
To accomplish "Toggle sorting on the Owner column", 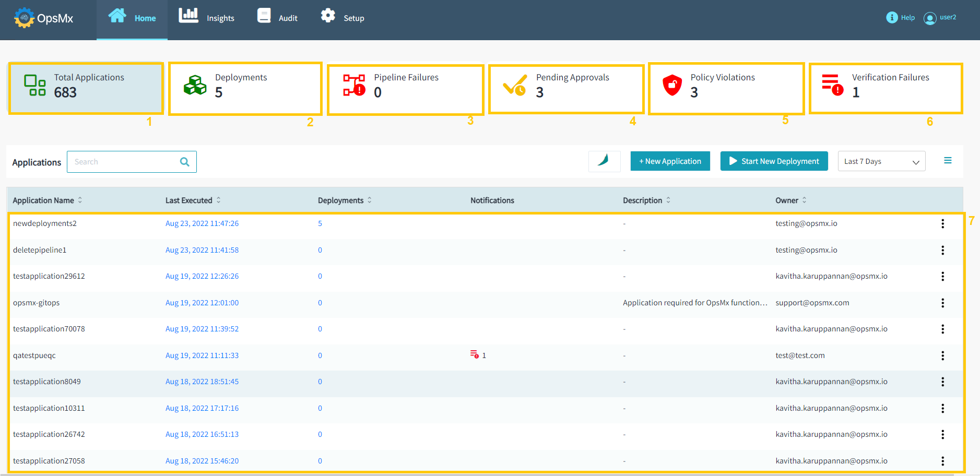I will point(805,200).
